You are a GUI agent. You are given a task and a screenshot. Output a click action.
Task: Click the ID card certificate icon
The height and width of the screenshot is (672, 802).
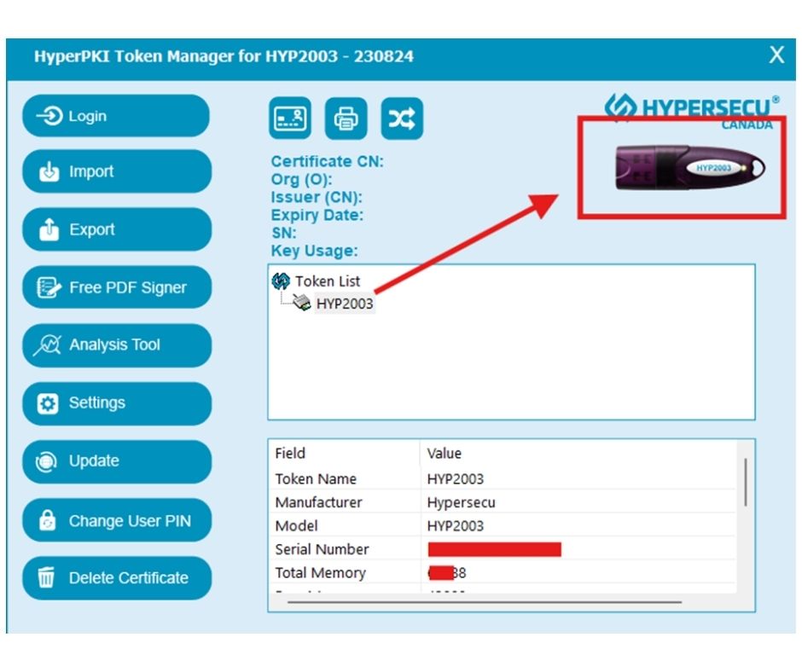tap(290, 119)
